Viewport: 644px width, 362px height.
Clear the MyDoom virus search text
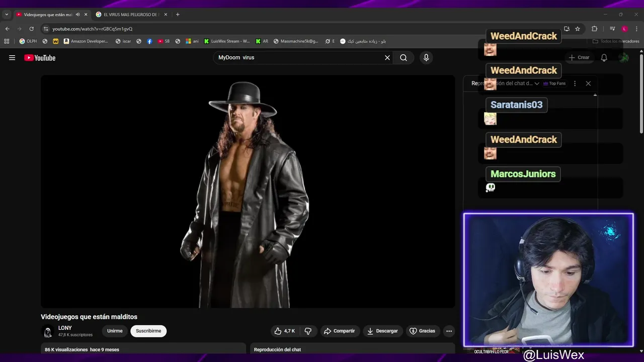(x=387, y=58)
